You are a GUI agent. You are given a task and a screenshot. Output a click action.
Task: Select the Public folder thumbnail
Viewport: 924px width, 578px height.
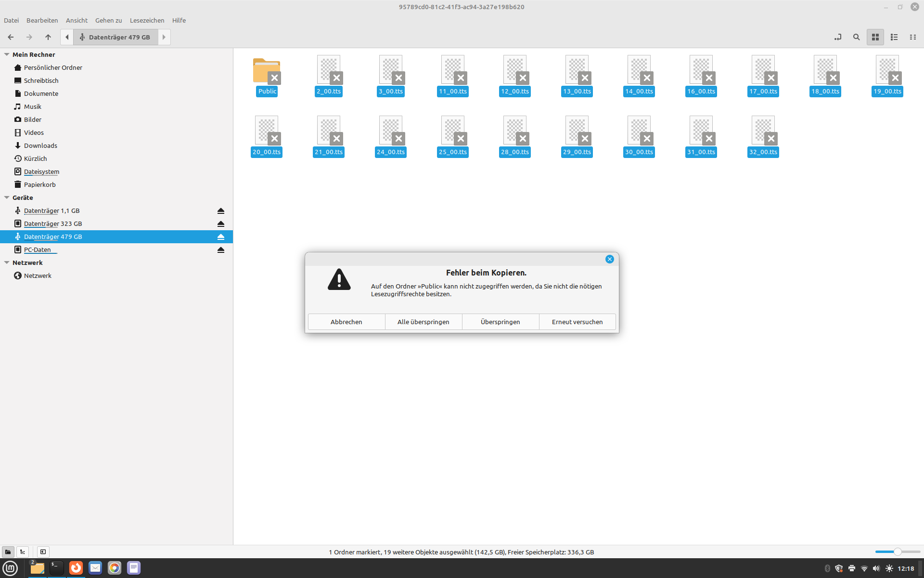point(267,71)
